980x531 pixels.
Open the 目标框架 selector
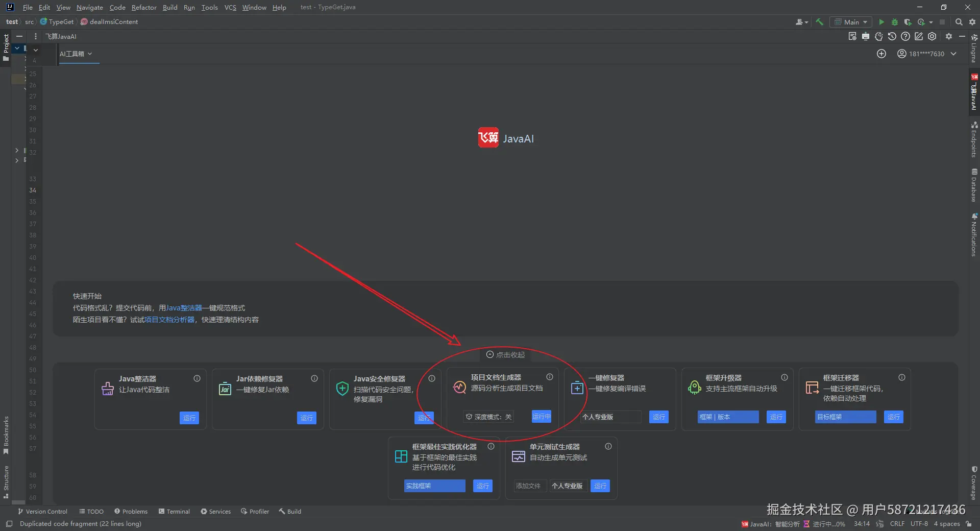point(845,417)
